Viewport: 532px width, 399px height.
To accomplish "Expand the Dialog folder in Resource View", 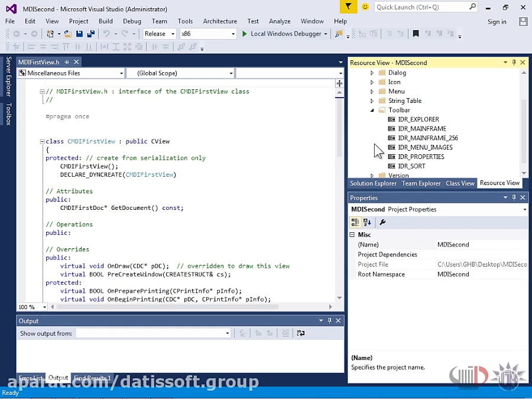I will coord(372,73).
